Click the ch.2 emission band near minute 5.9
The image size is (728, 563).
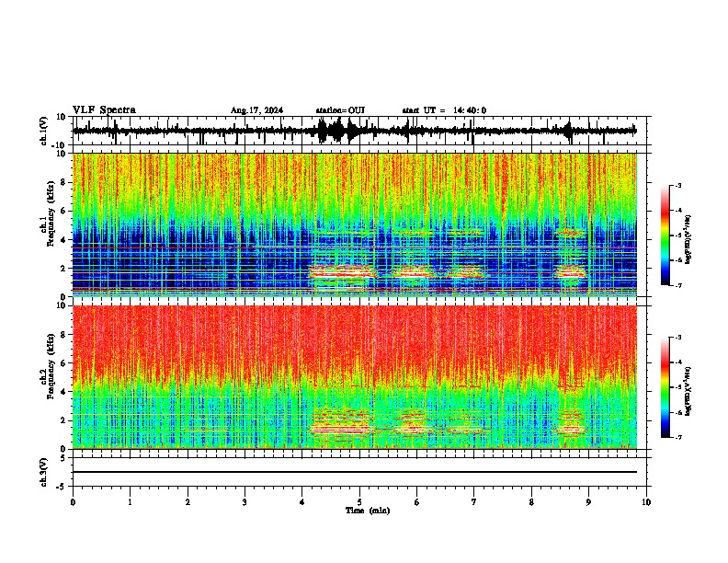(413, 422)
